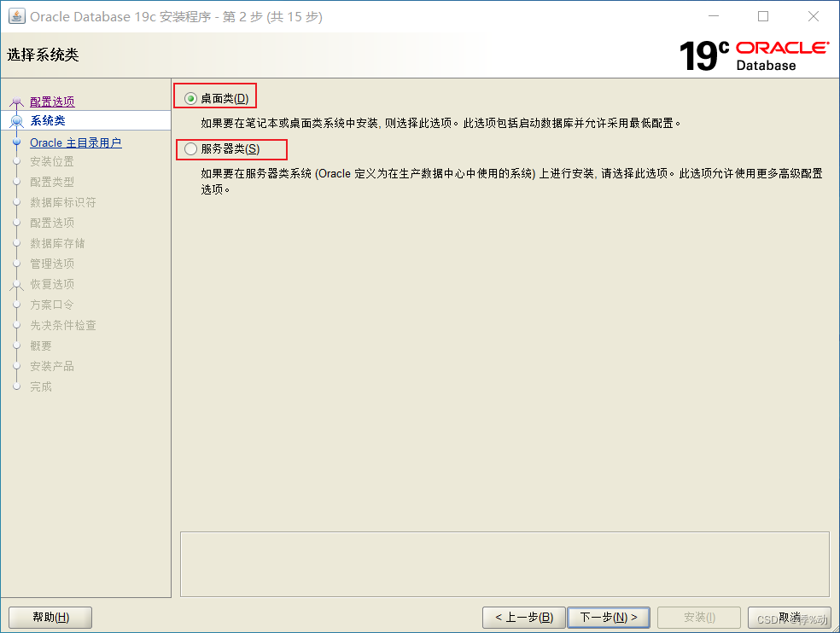This screenshot has height=633, width=840.
Task: Click the Oracle 19c Database logo
Action: click(755, 55)
